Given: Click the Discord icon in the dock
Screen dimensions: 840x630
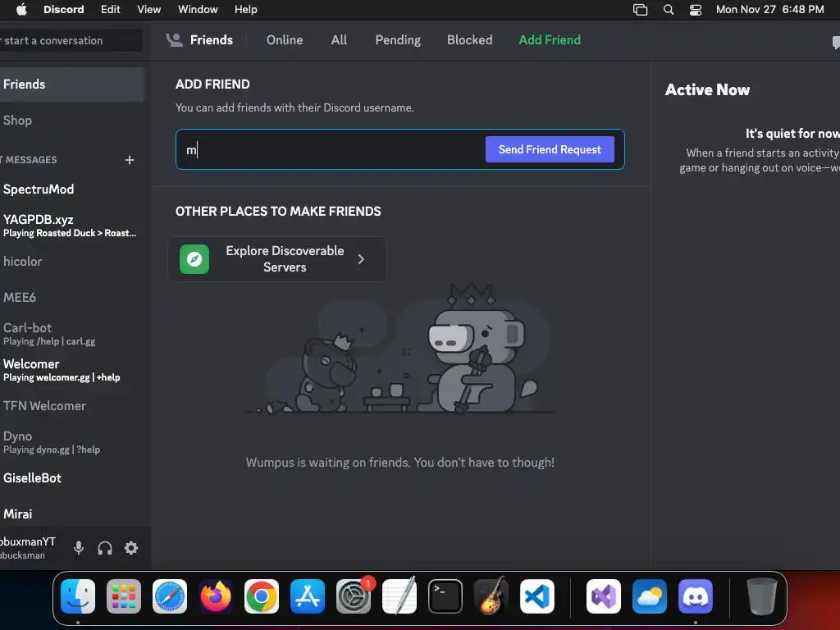Looking at the screenshot, I should click(x=696, y=596).
